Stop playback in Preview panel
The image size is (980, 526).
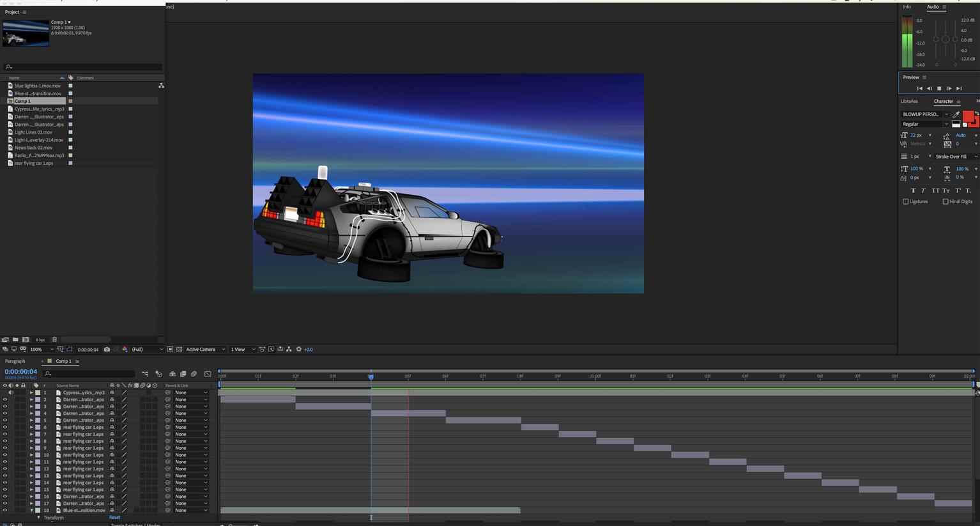click(938, 88)
